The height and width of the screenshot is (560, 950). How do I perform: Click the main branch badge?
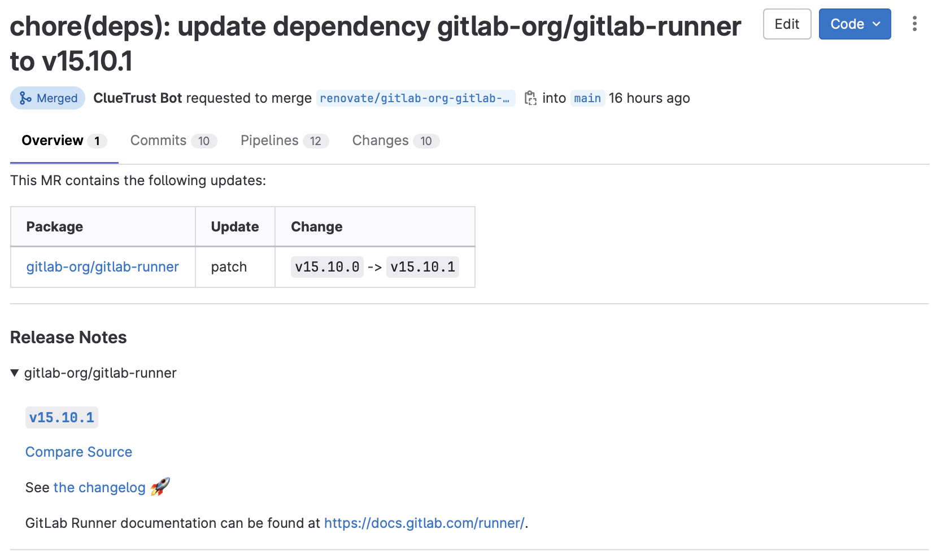point(587,98)
